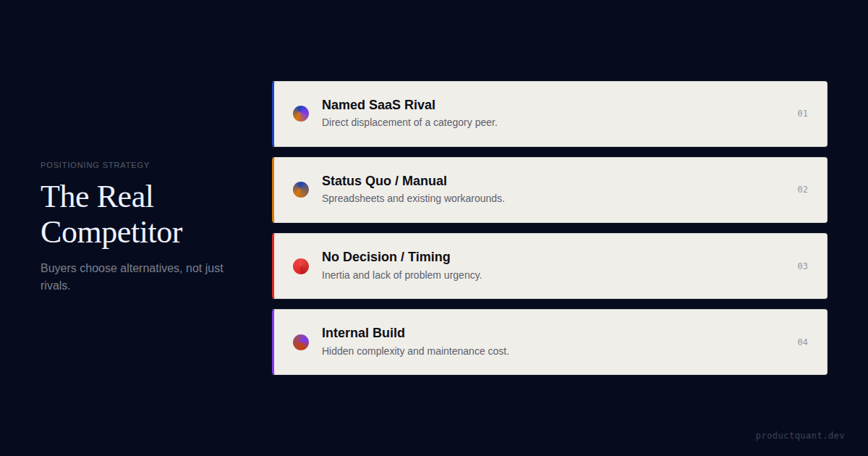Click the 'Buyers choose alternatives' subtitle
This screenshot has height=456, width=868.
click(132, 276)
